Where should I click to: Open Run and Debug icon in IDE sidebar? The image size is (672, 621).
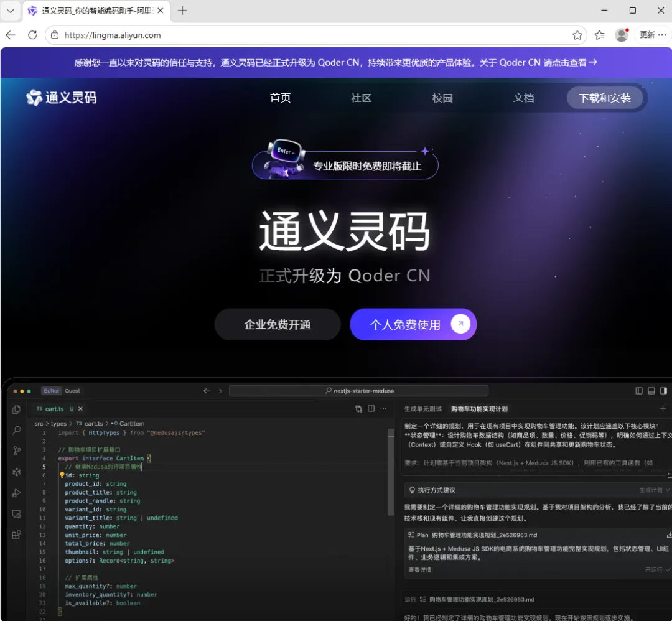(17, 493)
